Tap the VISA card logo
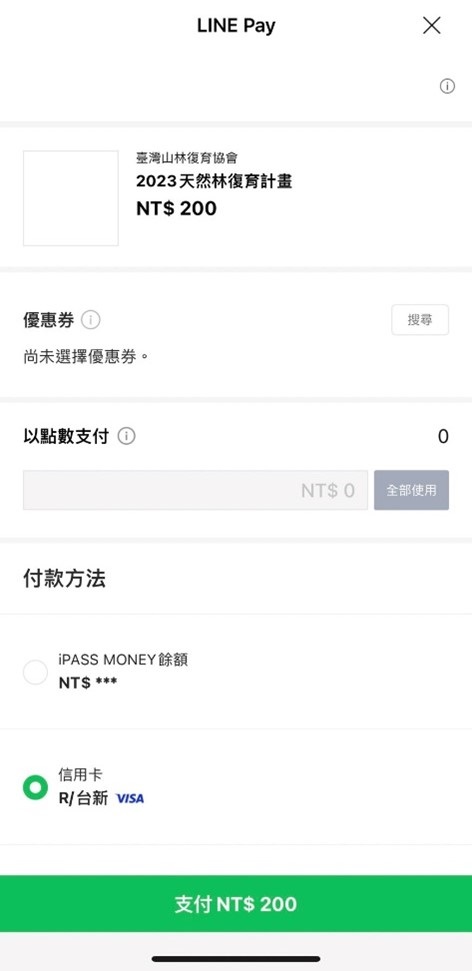 129,799
